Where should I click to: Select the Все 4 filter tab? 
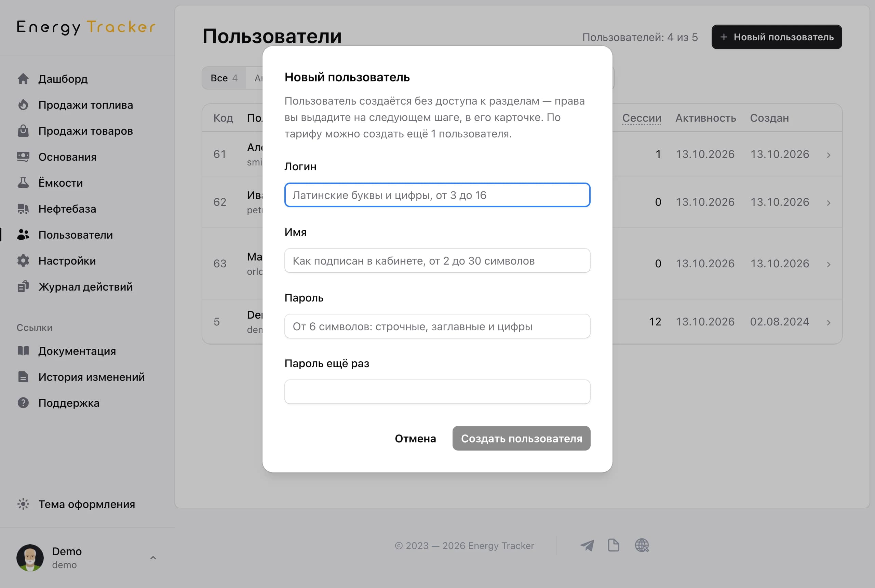click(224, 78)
